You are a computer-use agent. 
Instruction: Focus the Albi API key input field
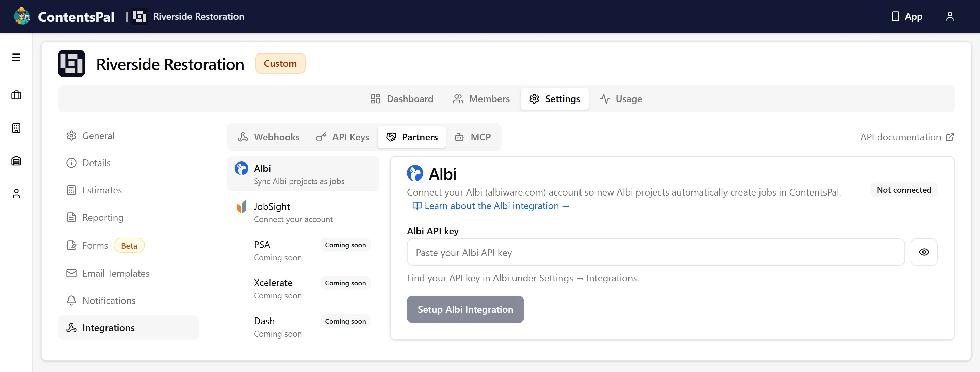(x=655, y=252)
